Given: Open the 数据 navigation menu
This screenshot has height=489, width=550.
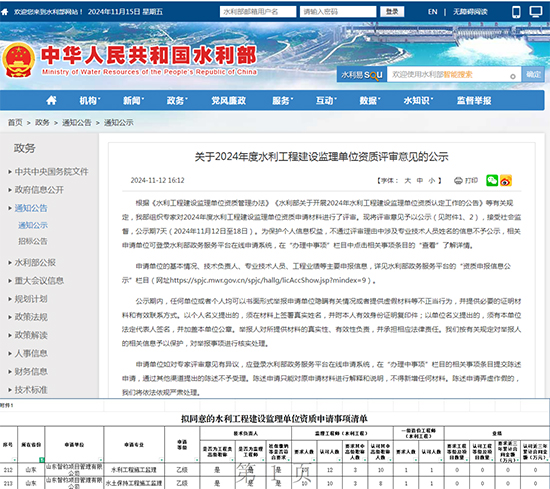Looking at the screenshot, I should click(370, 101).
